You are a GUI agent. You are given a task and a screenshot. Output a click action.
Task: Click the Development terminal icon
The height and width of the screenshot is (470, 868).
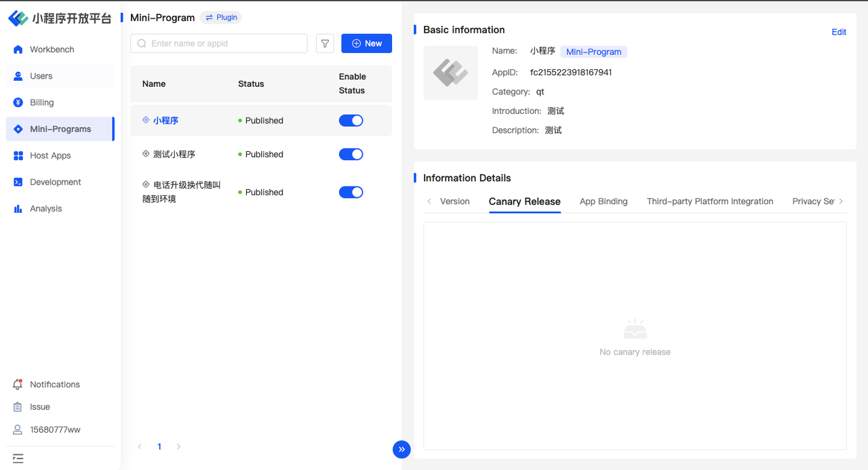[18, 182]
